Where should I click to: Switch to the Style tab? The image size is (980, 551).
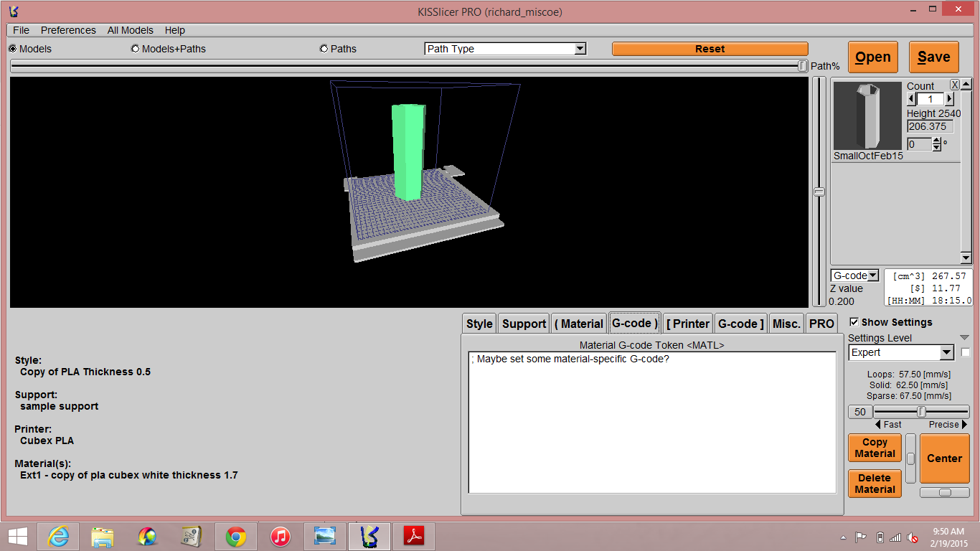click(x=479, y=324)
